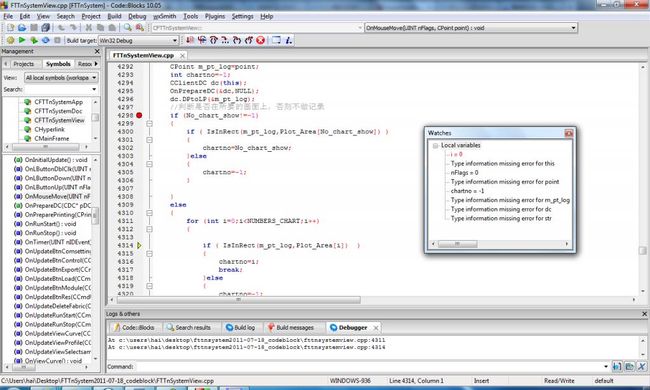Viewport: 650px width, 390px height.
Task: Start or continue debugging icon
Action: [190, 40]
